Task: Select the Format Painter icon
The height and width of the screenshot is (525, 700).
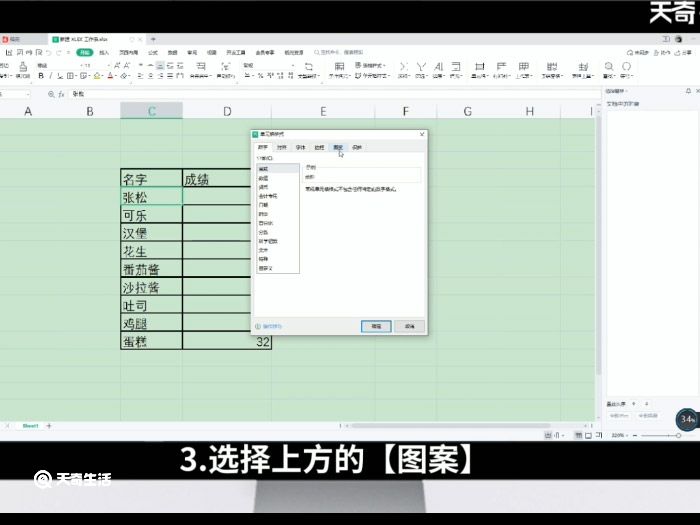Action: (23, 67)
